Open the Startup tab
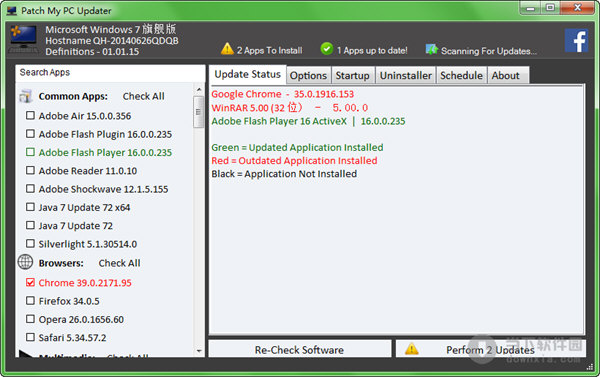The width and height of the screenshot is (600, 377). pos(352,75)
